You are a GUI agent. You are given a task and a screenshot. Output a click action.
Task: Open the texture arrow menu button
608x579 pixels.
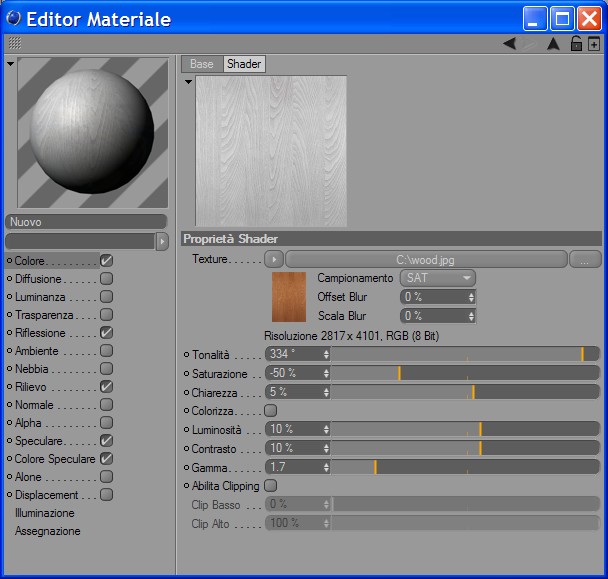(x=274, y=259)
